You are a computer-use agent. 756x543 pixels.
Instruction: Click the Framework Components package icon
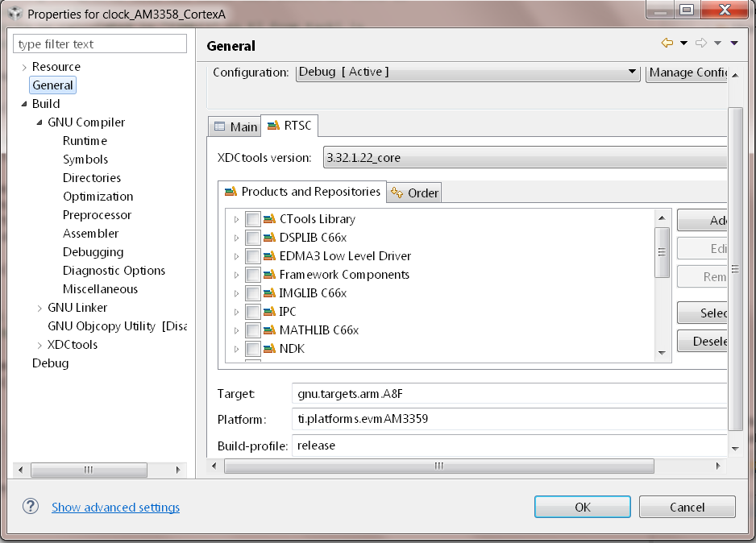tap(269, 275)
